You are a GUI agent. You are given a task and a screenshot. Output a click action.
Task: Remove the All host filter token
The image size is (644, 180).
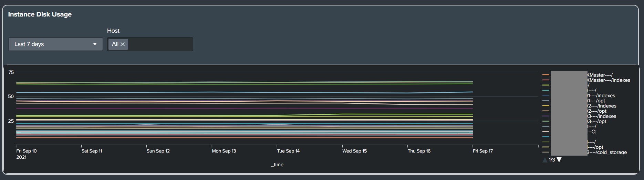point(122,44)
